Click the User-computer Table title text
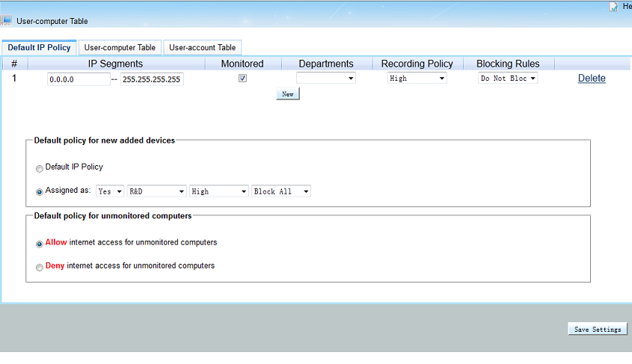Image resolution: width=632 pixels, height=364 pixels. pyautogui.click(x=52, y=21)
